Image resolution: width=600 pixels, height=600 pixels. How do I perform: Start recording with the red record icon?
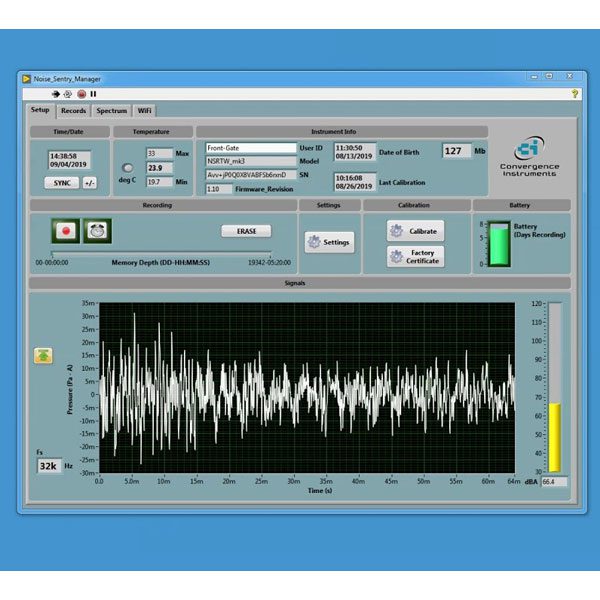(66, 231)
